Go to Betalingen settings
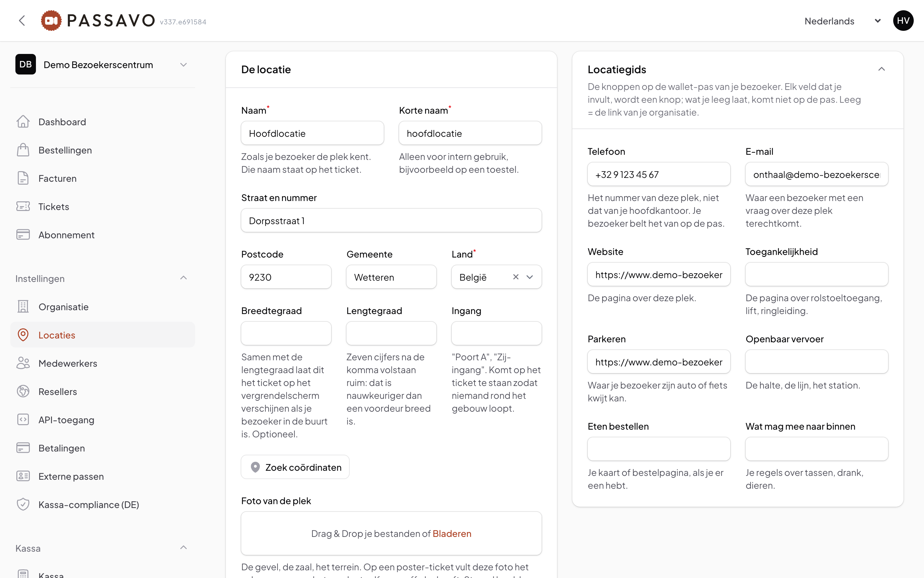This screenshot has width=924, height=578. 102,448
